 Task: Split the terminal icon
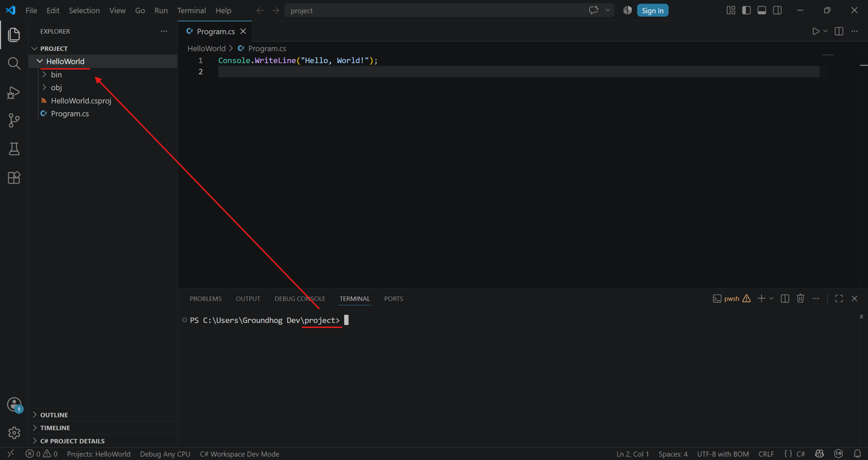785,298
